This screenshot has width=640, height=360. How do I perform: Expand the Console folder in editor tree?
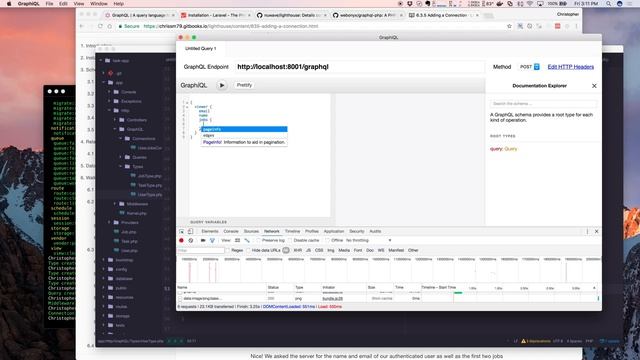point(109,92)
